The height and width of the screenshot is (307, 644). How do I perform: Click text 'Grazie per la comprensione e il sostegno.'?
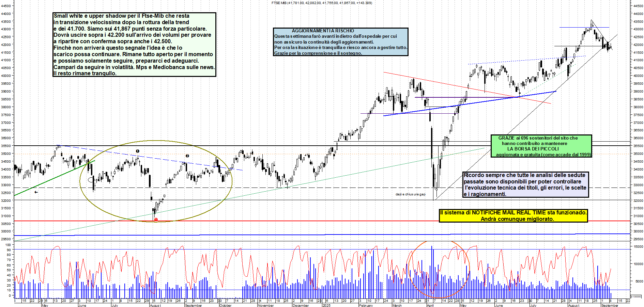[x=318, y=53]
